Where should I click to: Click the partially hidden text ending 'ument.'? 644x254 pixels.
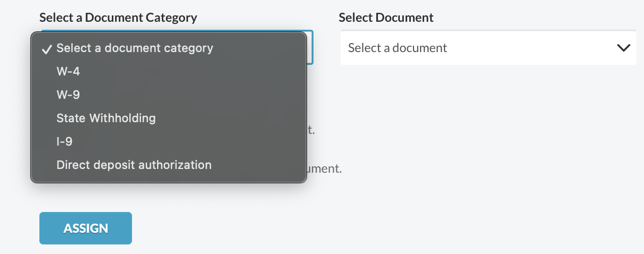324,170
